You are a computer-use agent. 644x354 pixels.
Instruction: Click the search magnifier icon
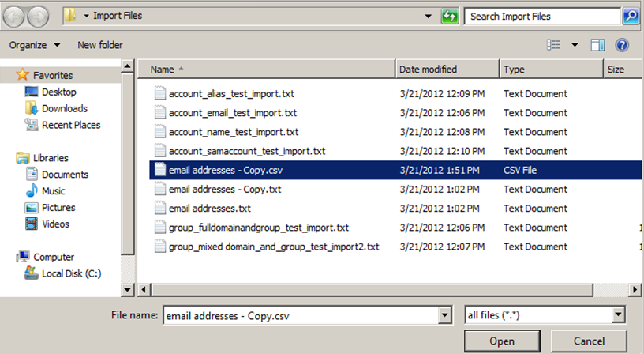pos(631,16)
